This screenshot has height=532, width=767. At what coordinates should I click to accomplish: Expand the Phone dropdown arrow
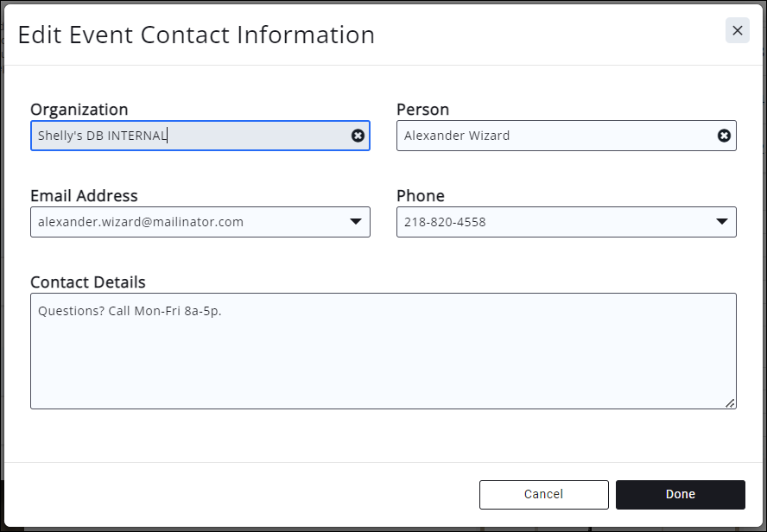pos(722,222)
